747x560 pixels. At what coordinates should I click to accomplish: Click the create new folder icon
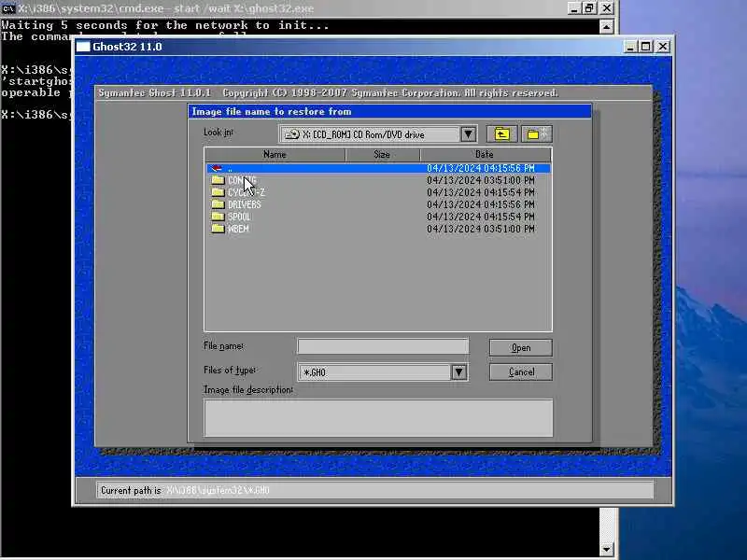pos(536,134)
